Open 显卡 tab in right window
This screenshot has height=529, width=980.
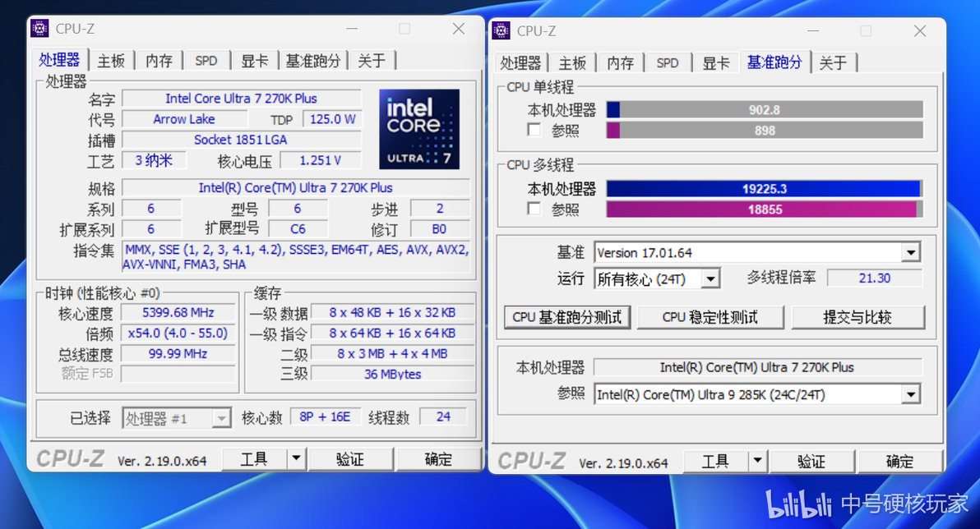(715, 63)
